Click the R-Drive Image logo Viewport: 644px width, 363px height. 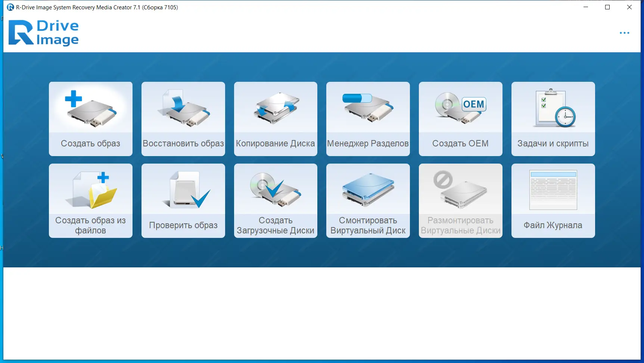[x=44, y=33]
